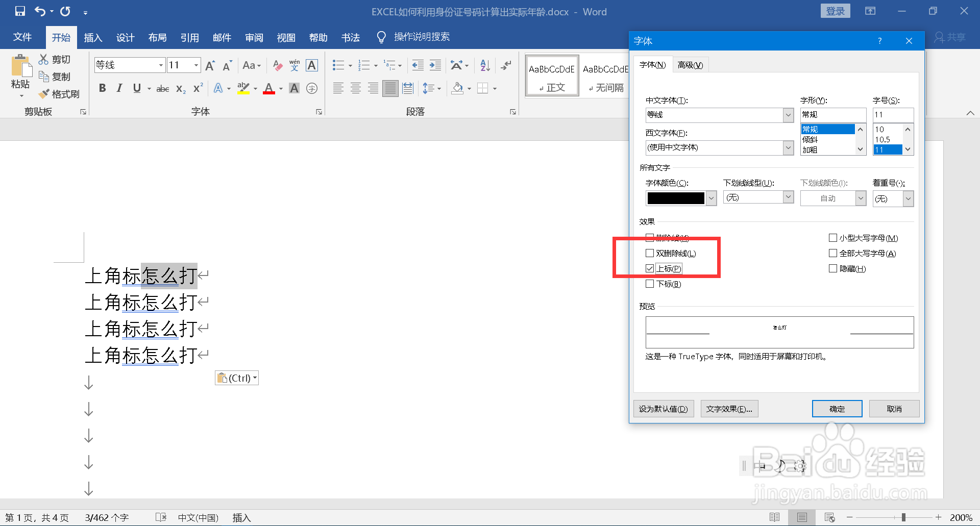Open phonetic guide (wén) tool

click(295, 65)
